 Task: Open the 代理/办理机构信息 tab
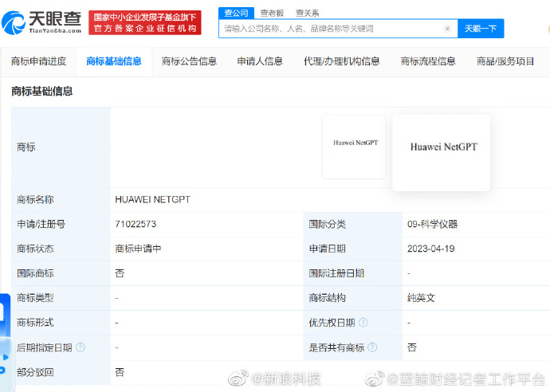[x=342, y=61]
